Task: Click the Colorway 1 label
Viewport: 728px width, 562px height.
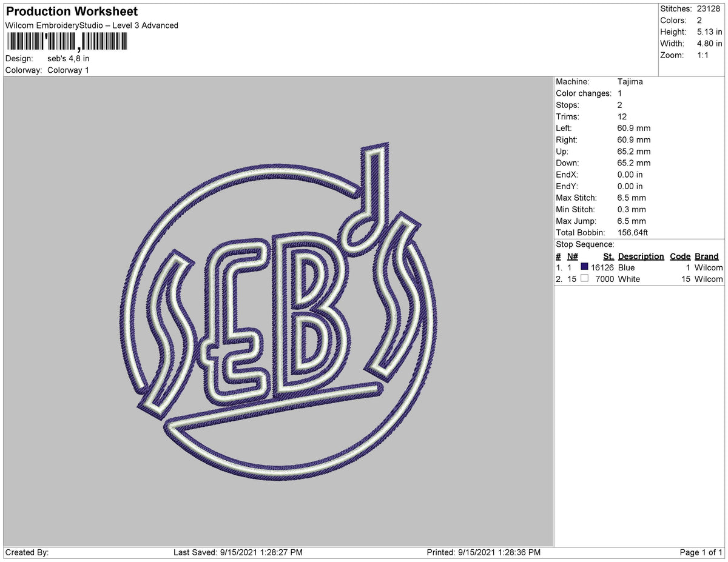Action: [x=68, y=70]
